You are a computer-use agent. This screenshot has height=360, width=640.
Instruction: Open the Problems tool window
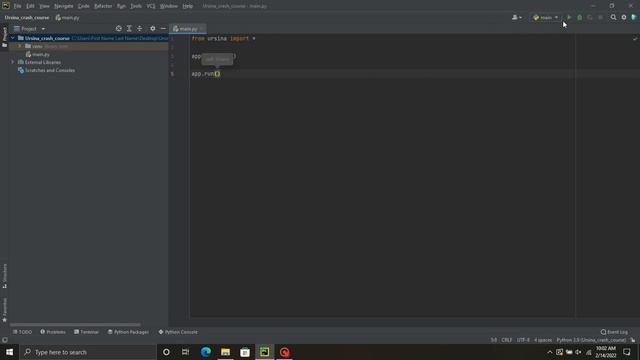tap(53, 332)
